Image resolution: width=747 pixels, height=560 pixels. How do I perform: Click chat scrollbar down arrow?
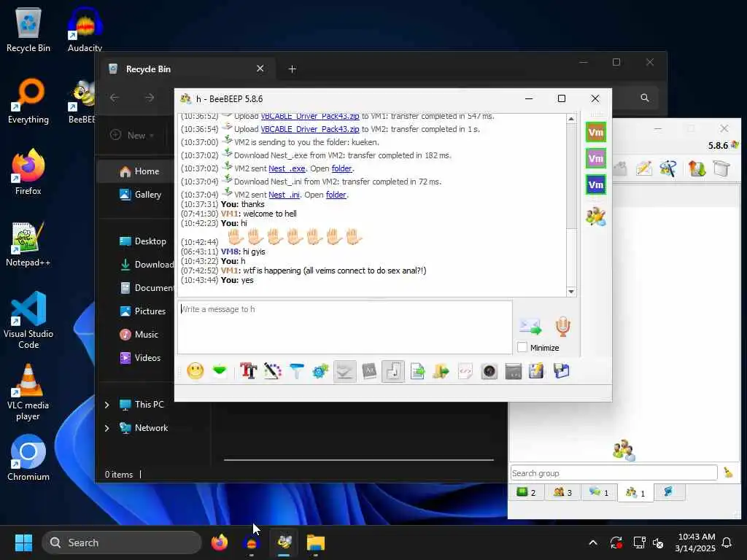pyautogui.click(x=571, y=292)
